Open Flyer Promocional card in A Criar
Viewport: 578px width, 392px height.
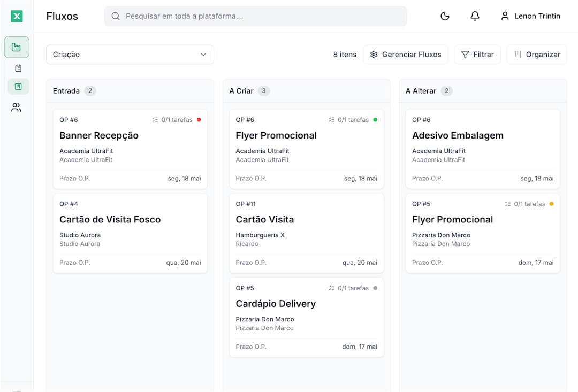coord(306,149)
